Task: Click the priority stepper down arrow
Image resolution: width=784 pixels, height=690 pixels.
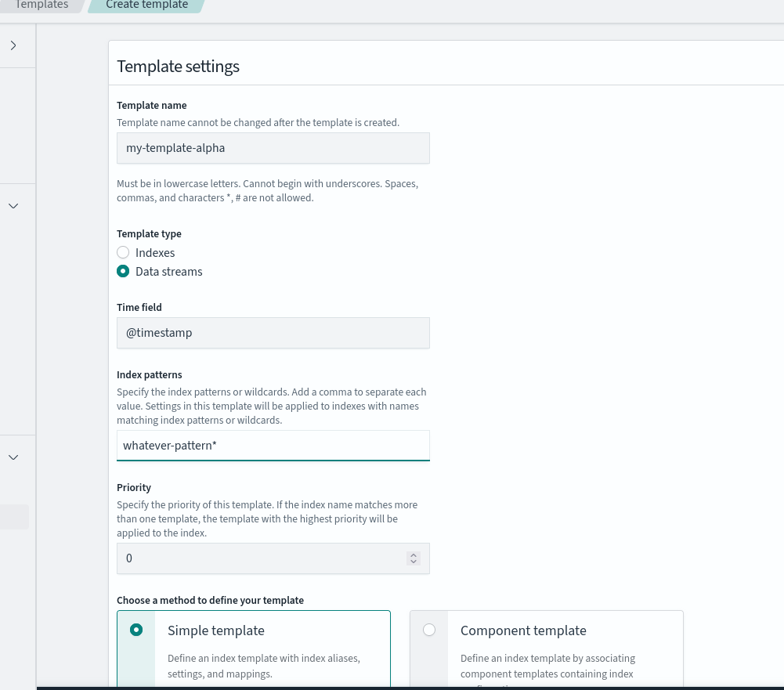Action: click(414, 562)
